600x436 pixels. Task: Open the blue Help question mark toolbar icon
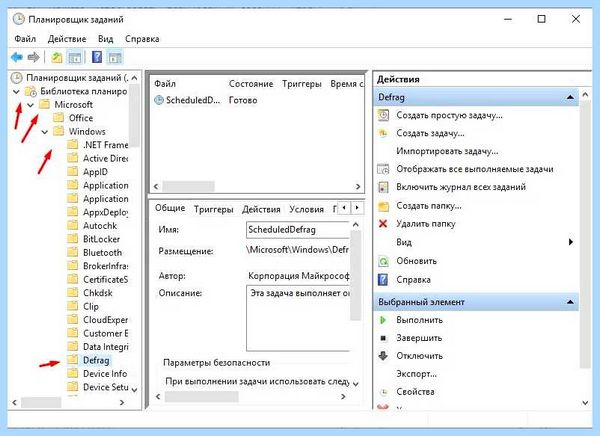coord(97,57)
